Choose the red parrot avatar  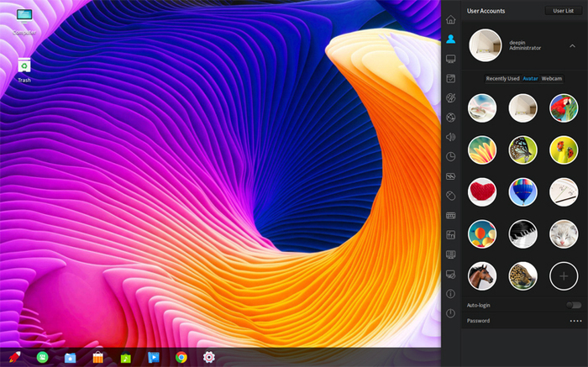(x=564, y=108)
